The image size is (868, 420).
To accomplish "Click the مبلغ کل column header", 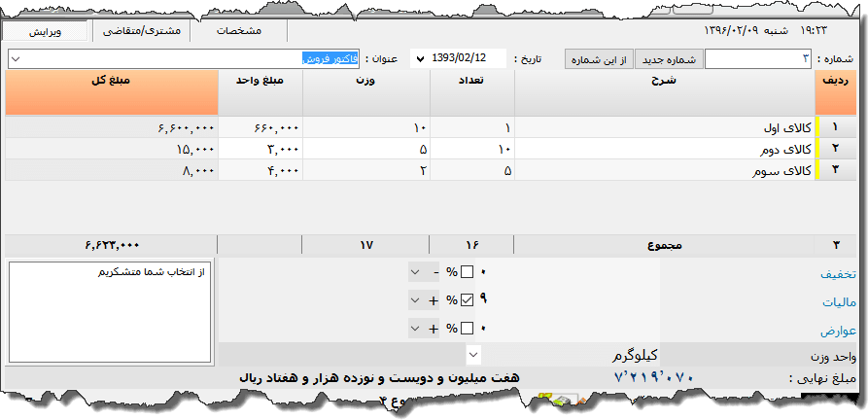I will pos(109,83).
